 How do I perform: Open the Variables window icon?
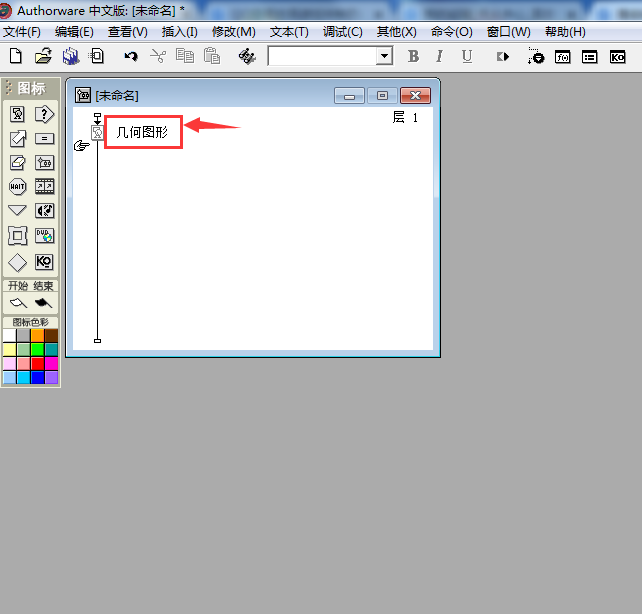[590, 57]
